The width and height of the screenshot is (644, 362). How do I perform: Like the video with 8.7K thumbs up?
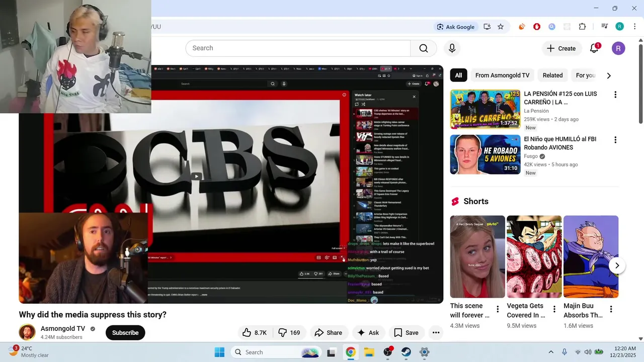[255, 333]
